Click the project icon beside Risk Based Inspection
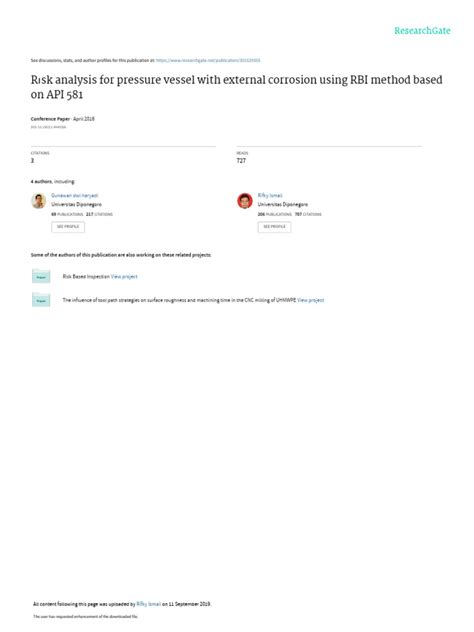 [x=41, y=276]
